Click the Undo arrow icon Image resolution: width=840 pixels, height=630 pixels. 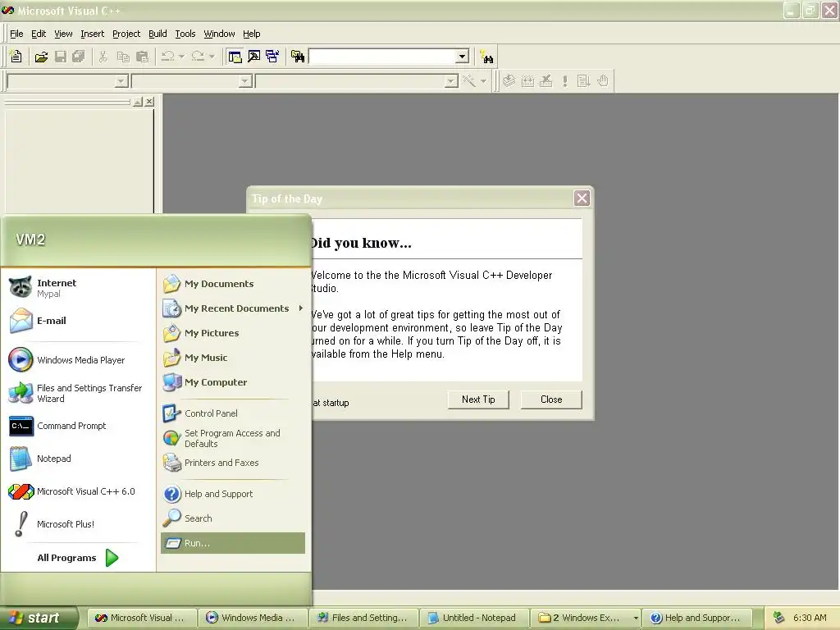[x=167, y=57]
